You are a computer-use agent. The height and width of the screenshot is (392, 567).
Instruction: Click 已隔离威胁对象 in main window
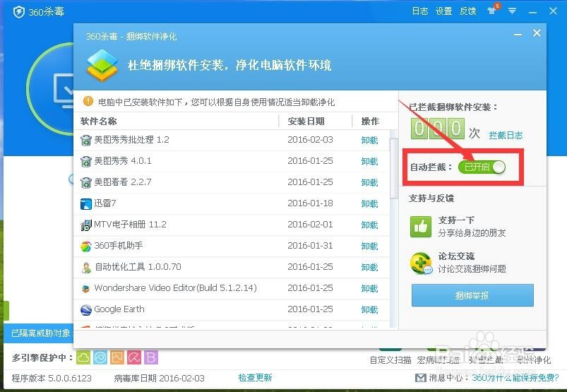click(x=41, y=333)
